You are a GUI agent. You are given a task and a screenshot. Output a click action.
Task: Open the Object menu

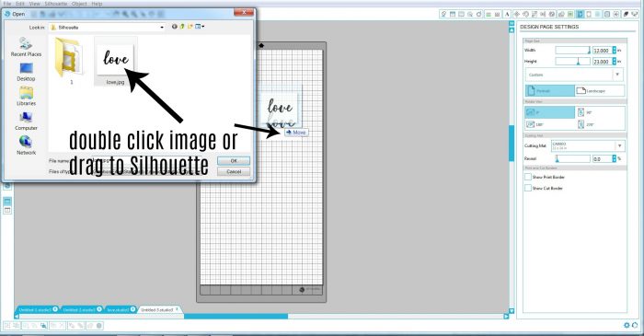[79, 4]
